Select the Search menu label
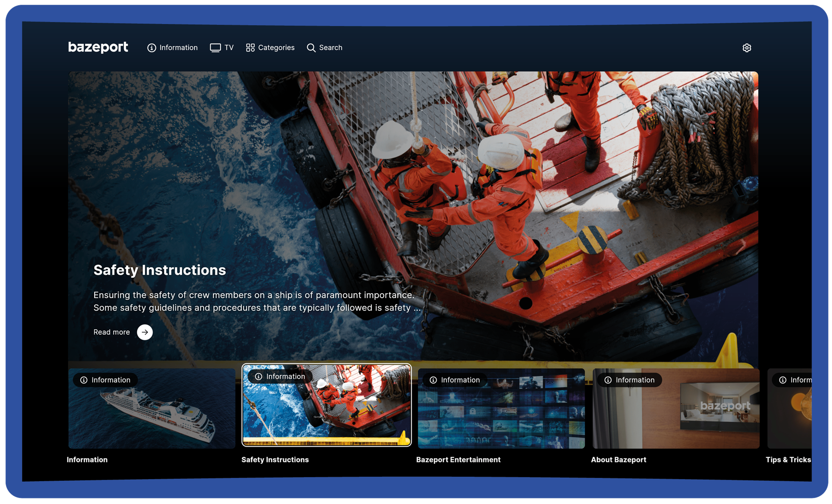Screen dimensions: 832x504 (x=330, y=48)
